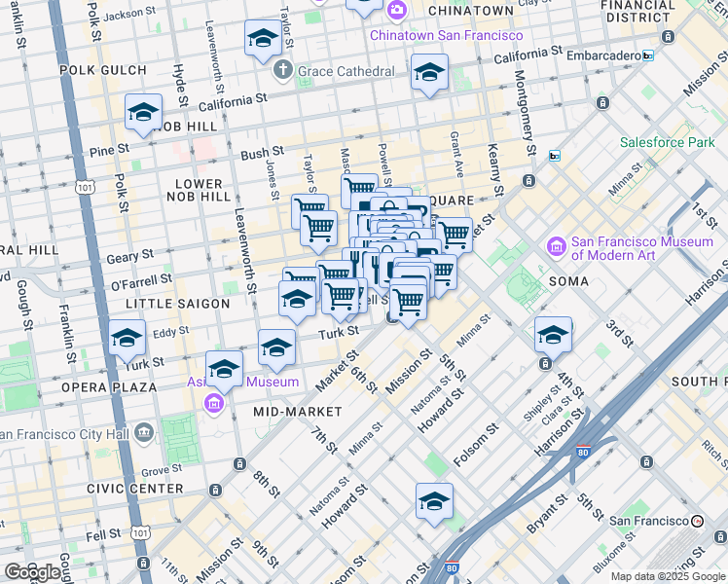Screen dimensions: 728x584
Task: Click the LOWER NOB HILL label
Action: coord(199,191)
